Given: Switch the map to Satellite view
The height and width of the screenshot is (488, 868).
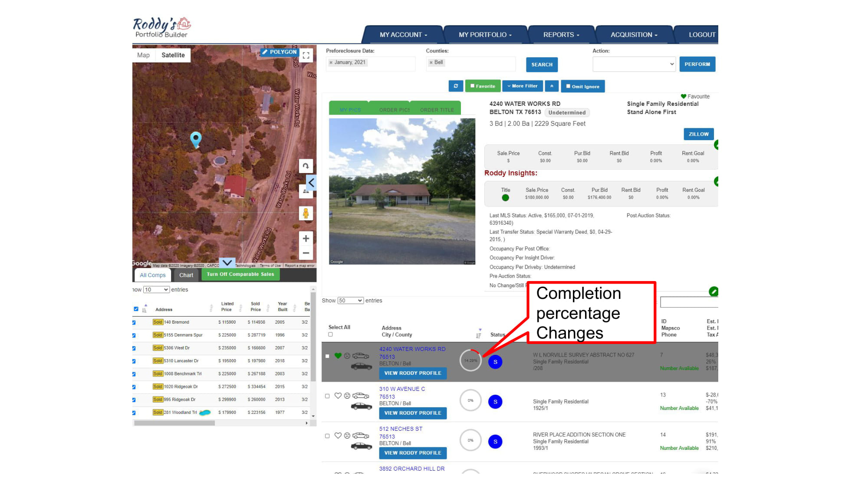Looking at the screenshot, I should coord(173,55).
